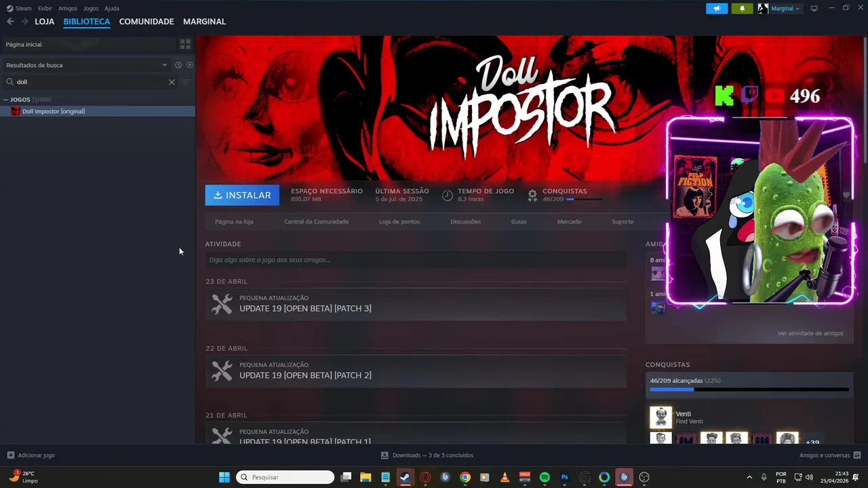This screenshot has height=488, width=868.
Task: Open Google Chrome from the taskbar
Action: tap(465, 477)
